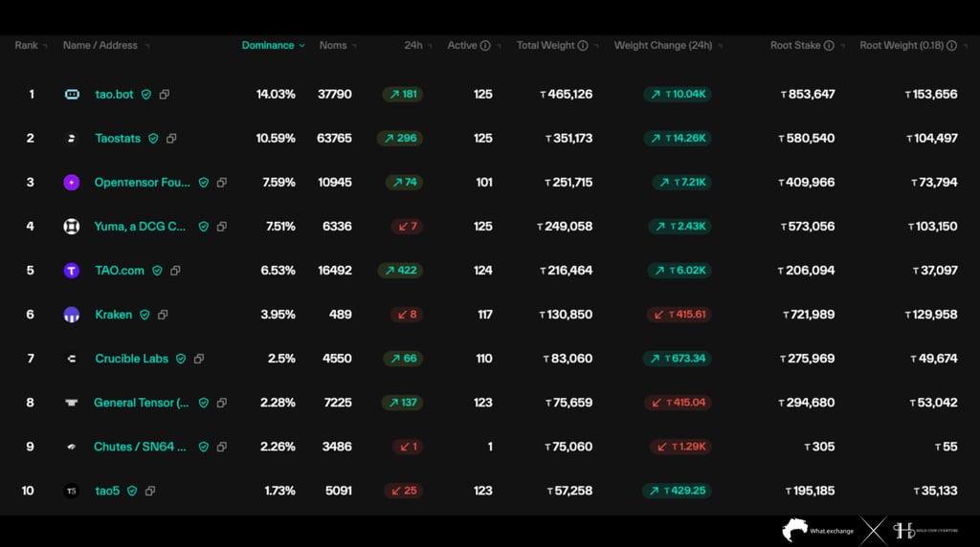The width and height of the screenshot is (980, 547).
Task: Click weight change badge 673.34
Action: (x=677, y=359)
